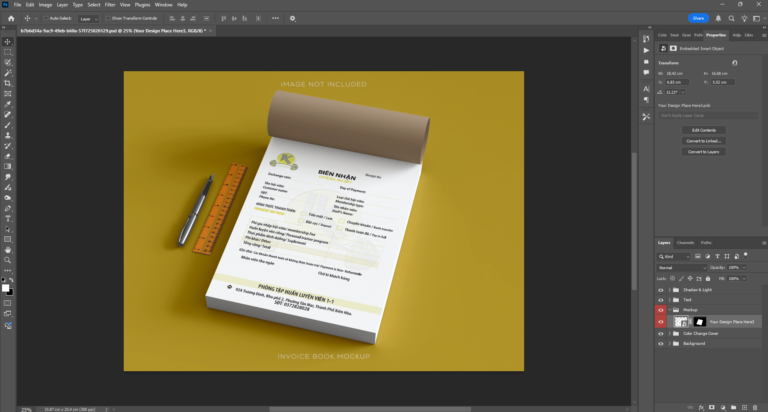Toggle the lock all layer icon
This screenshot has width=768, height=412.
(708, 278)
